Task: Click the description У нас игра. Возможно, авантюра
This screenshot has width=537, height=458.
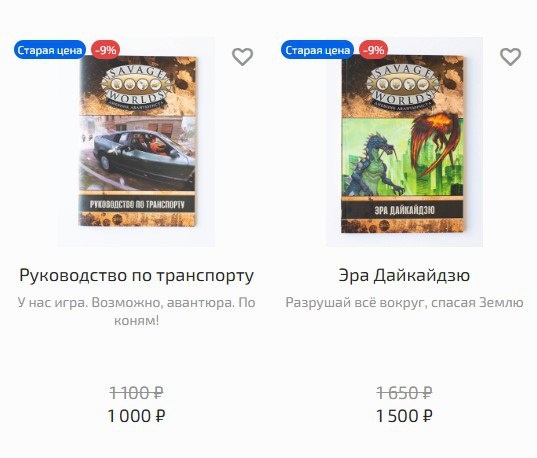Action: 136,311
